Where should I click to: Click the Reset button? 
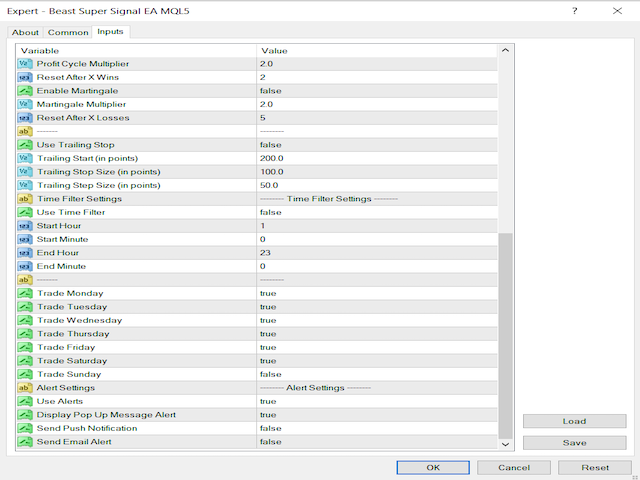[595, 467]
